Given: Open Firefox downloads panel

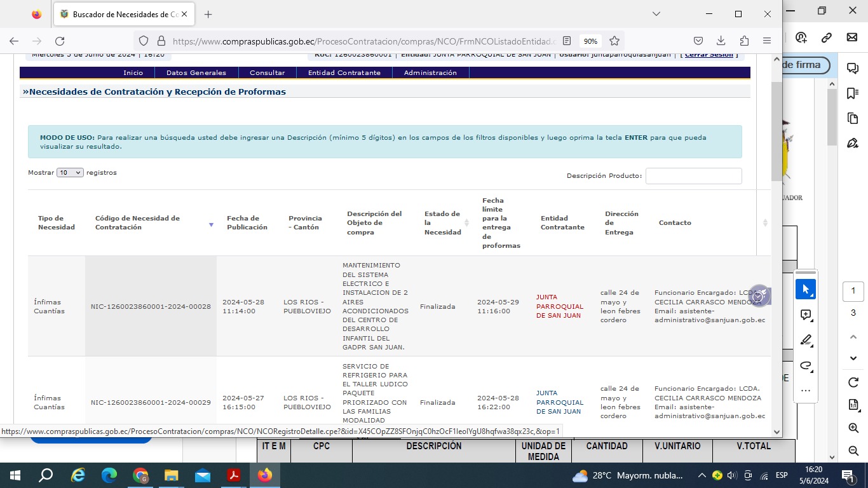Looking at the screenshot, I should [721, 41].
